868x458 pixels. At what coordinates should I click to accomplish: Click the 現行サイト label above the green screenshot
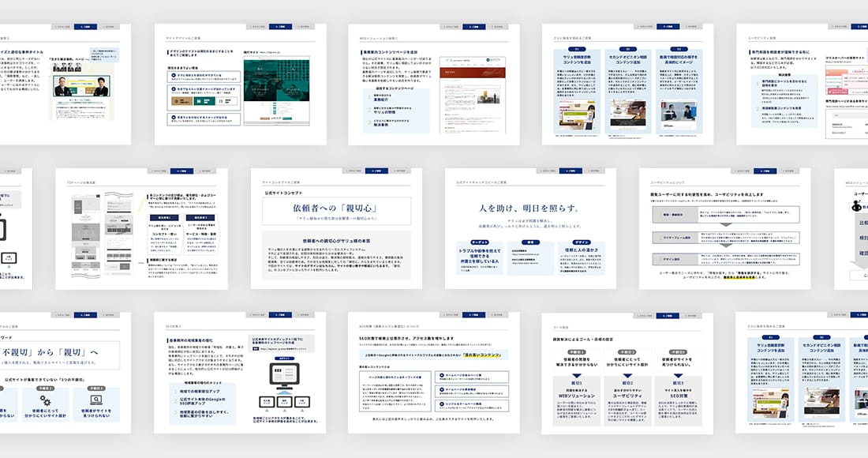(x=250, y=53)
